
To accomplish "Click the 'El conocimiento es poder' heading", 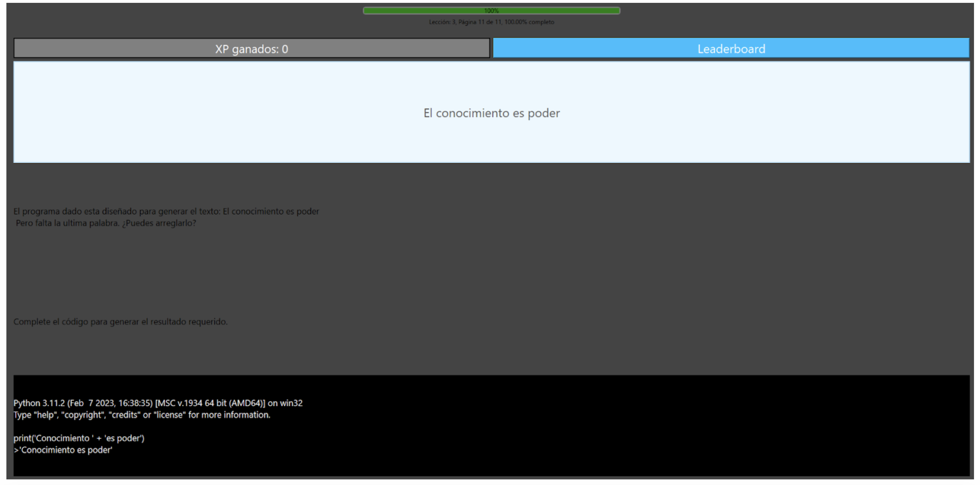I will click(491, 113).
